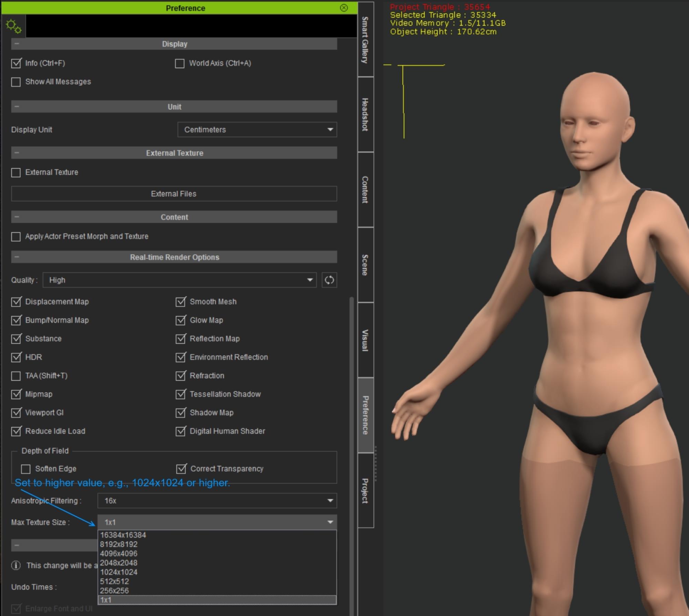Toggle Digital Human Shader checkbox

[x=181, y=431]
